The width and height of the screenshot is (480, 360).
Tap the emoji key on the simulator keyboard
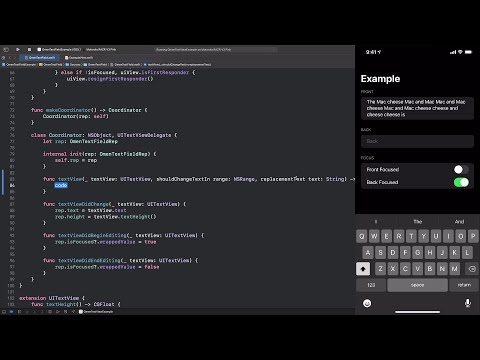[367, 303]
